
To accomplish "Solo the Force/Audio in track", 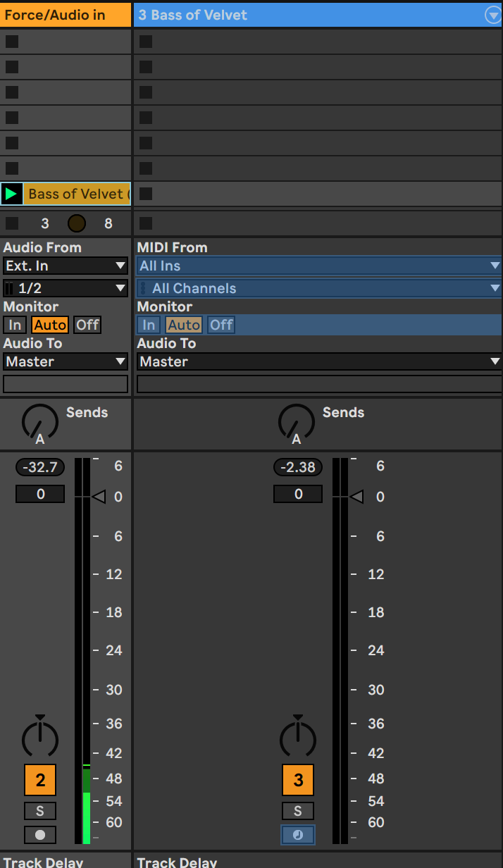I will tap(40, 811).
